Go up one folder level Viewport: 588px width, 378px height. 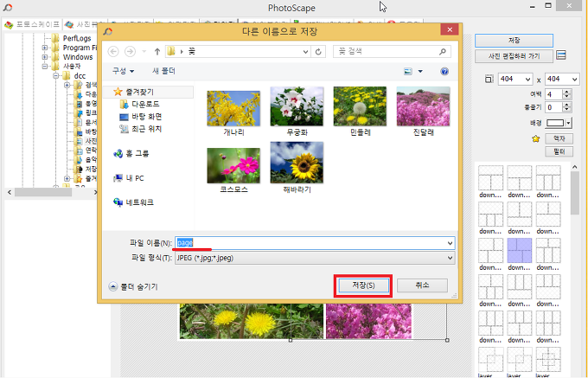click(x=157, y=52)
